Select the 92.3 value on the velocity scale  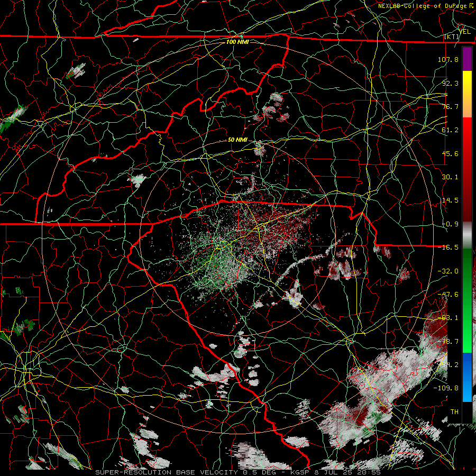(450, 83)
